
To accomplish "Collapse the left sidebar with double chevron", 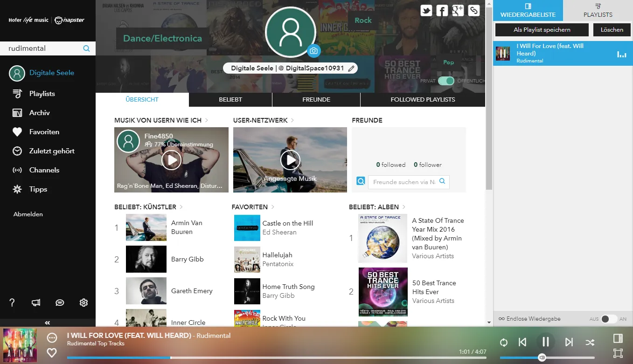I will (47, 323).
